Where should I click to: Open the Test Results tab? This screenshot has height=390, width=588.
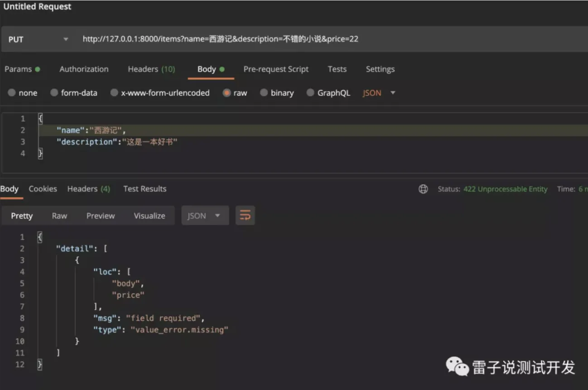(145, 189)
